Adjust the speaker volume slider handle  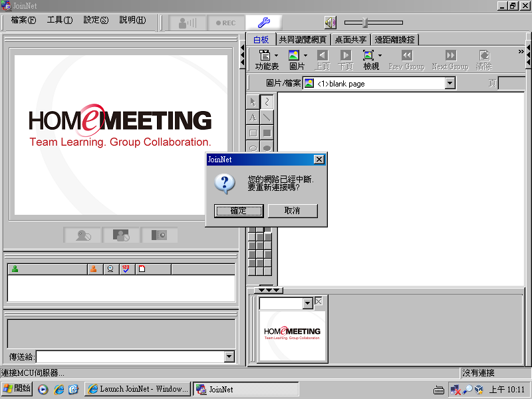365,23
